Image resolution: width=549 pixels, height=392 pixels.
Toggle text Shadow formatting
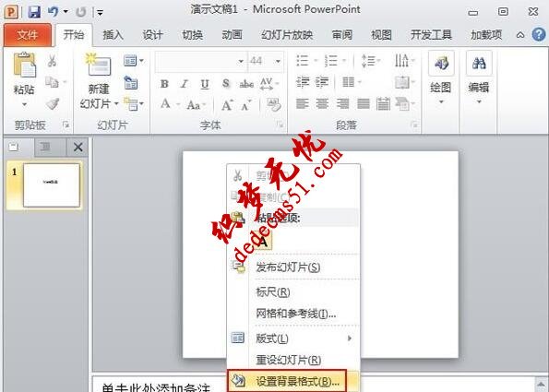[226, 84]
